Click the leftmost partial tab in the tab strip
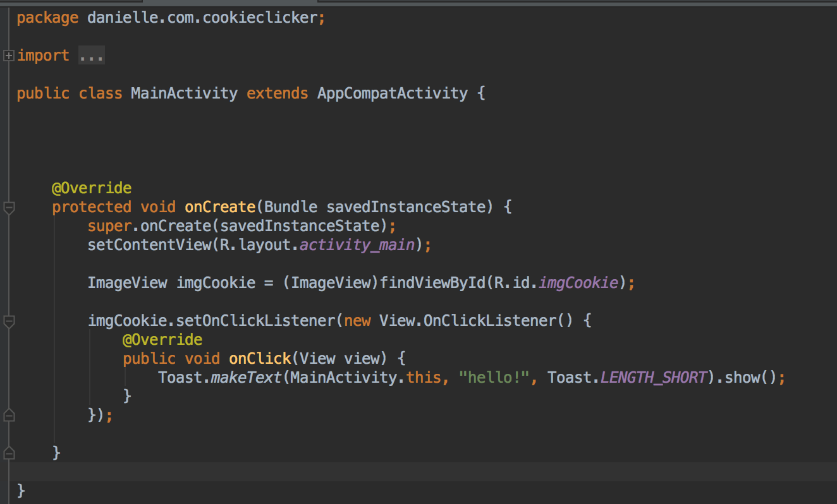Viewport: 837px width, 504px height. click(x=70, y=3)
